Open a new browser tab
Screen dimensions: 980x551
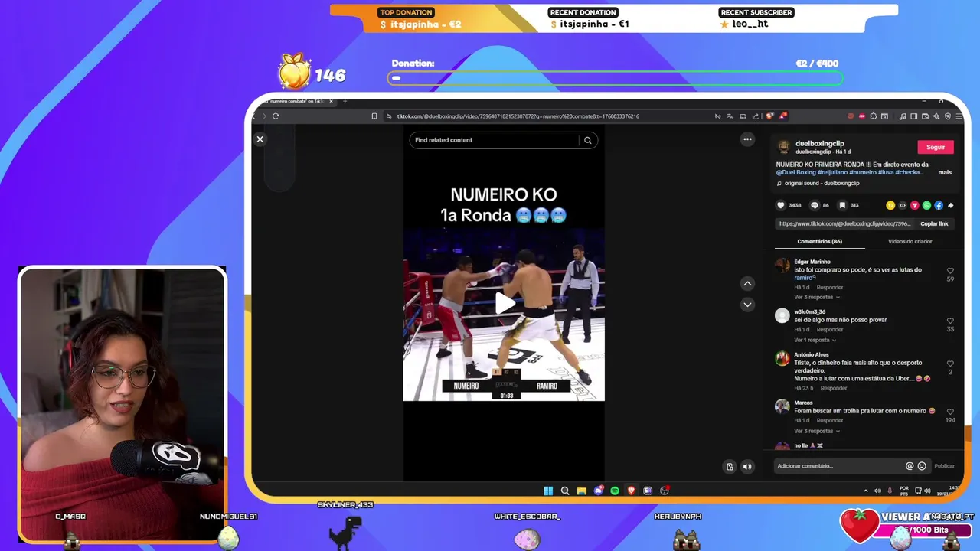coord(345,101)
